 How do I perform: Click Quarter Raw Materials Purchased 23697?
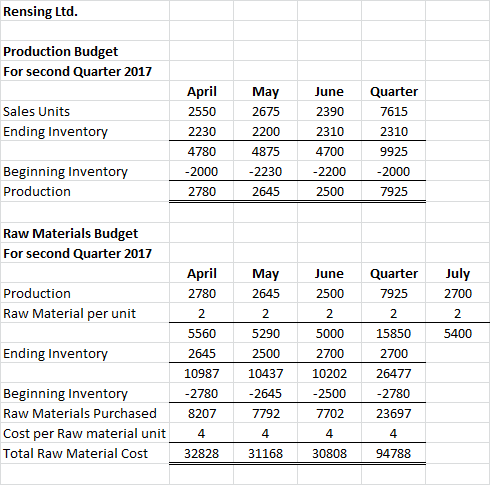[394, 414]
